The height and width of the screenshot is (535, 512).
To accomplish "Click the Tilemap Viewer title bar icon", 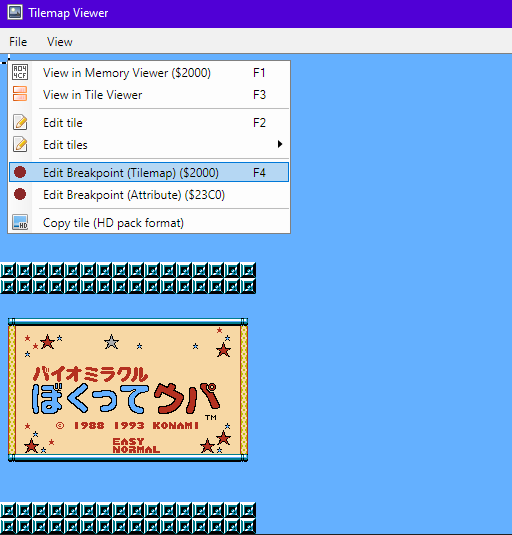I will (15, 13).
